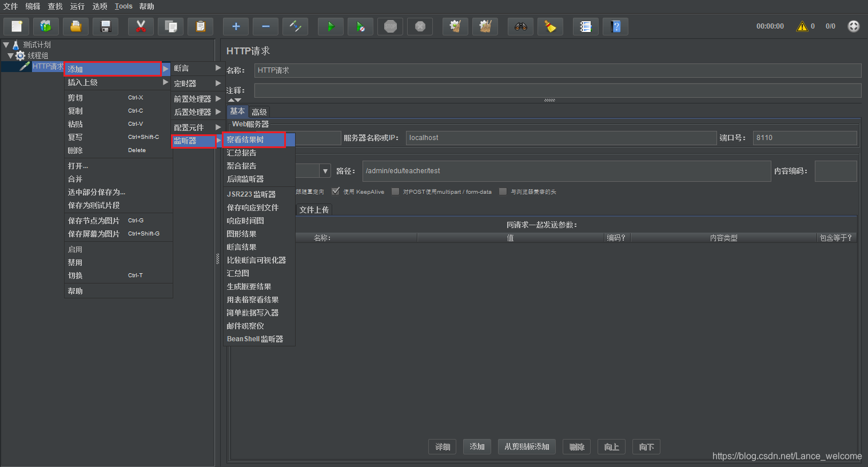The height and width of the screenshot is (467, 868).
Task: Click the Stop test icon in toolbar
Action: click(x=390, y=26)
